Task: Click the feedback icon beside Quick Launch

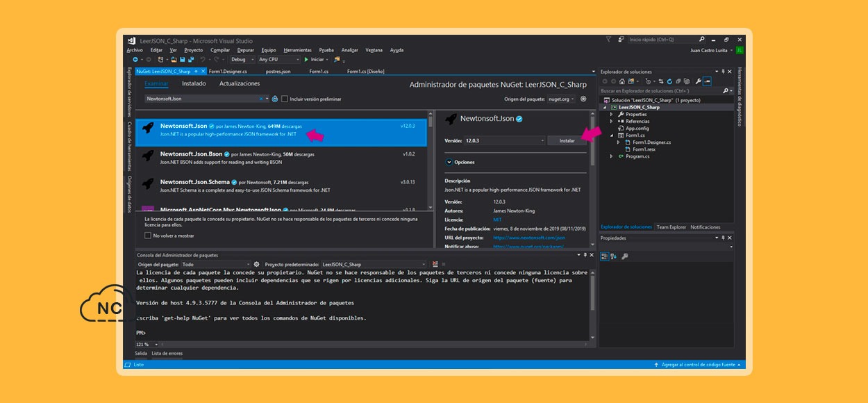Action: coord(621,40)
